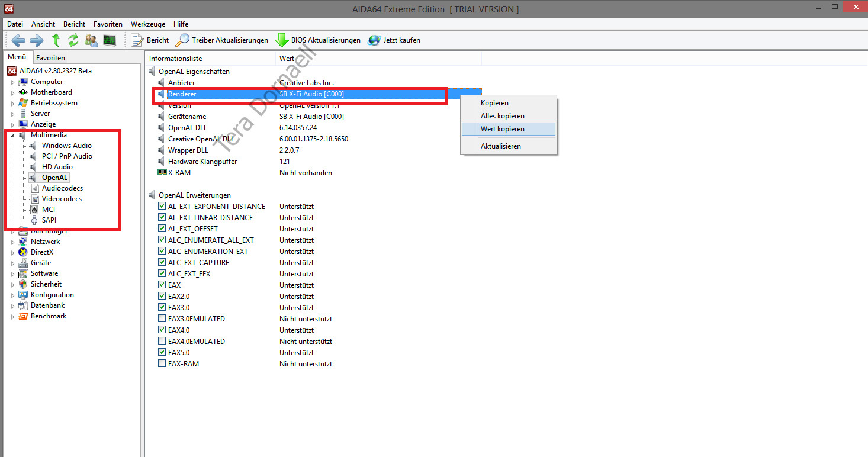Toggle the AL_EXT_EXPONENT_DISTANCE checkbox

162,207
